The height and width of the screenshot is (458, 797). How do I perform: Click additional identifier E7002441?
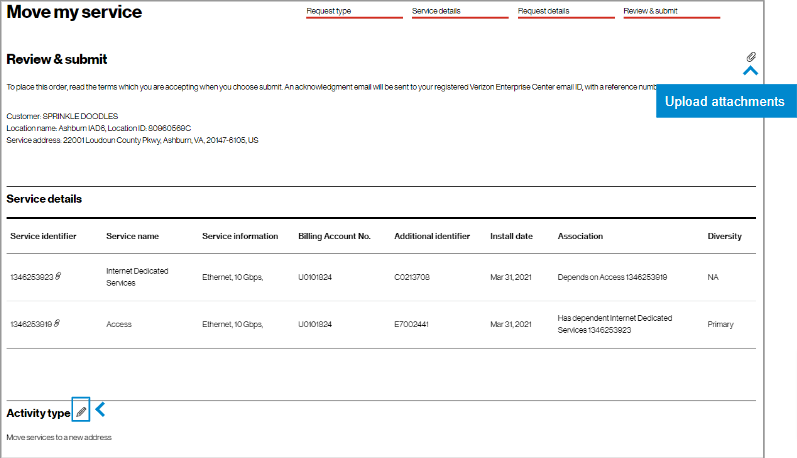tap(411, 324)
